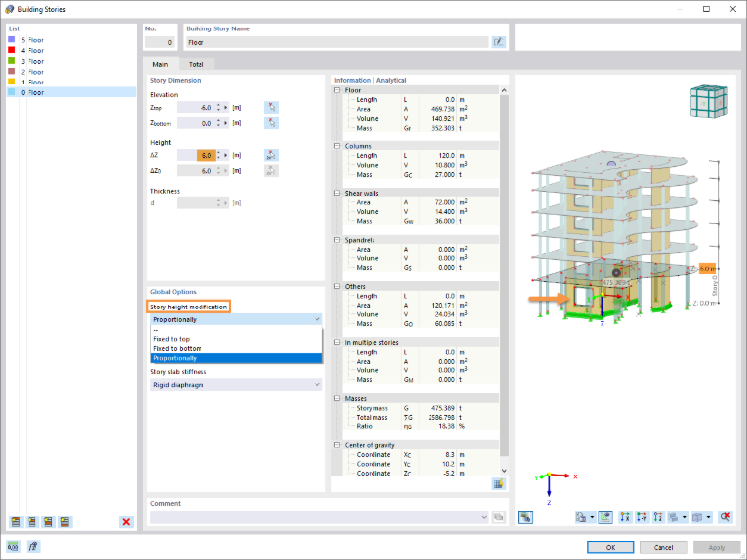The height and width of the screenshot is (560, 747).
Task: Open the Comment combo box
Action: pos(319,517)
